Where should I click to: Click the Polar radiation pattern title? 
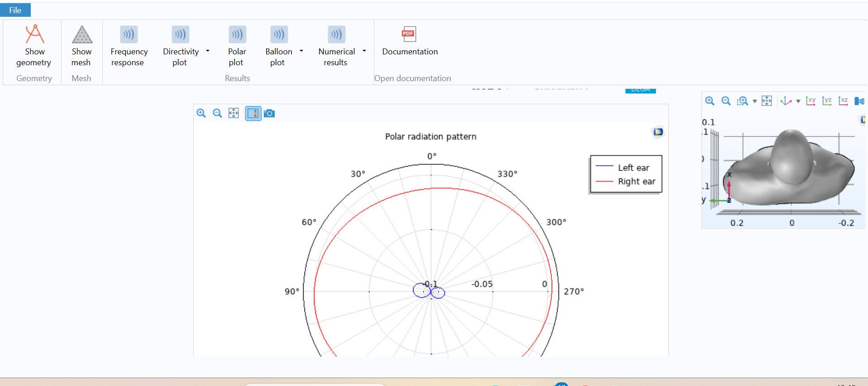point(430,136)
